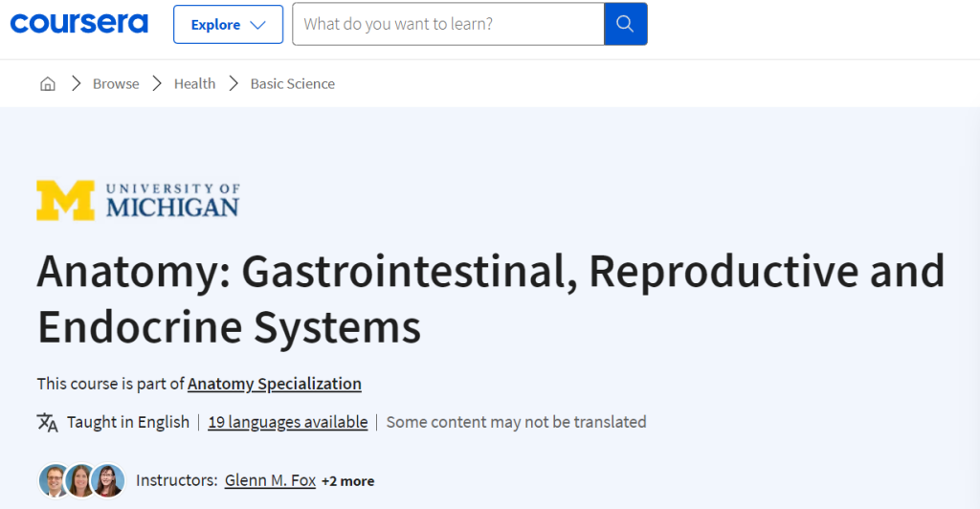The height and width of the screenshot is (509, 980).
Task: Click the first instructor avatar photo
Action: tap(55, 480)
